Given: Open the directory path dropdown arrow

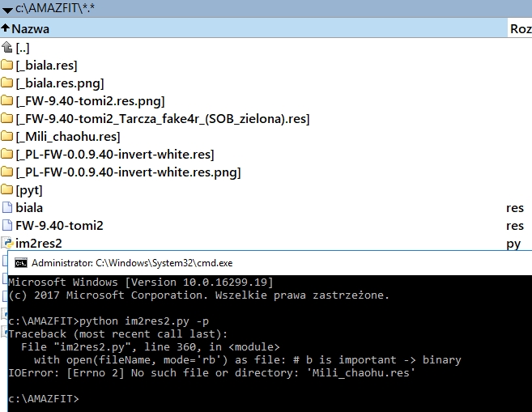Looking at the screenshot, I should click(7, 7).
